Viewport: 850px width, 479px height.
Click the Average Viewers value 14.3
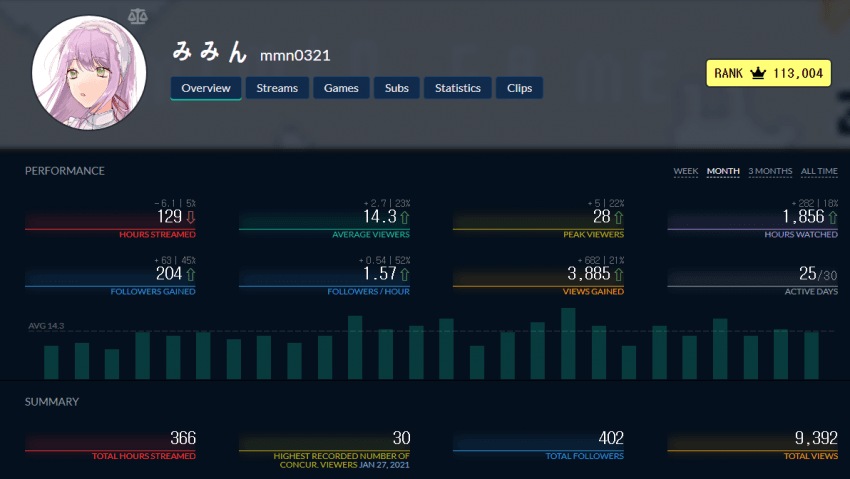[x=380, y=217]
